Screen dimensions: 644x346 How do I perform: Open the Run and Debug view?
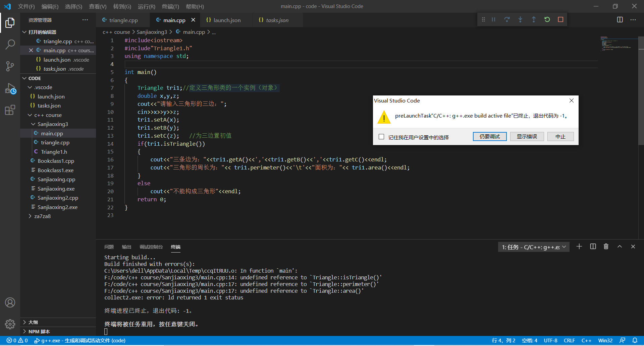10,88
